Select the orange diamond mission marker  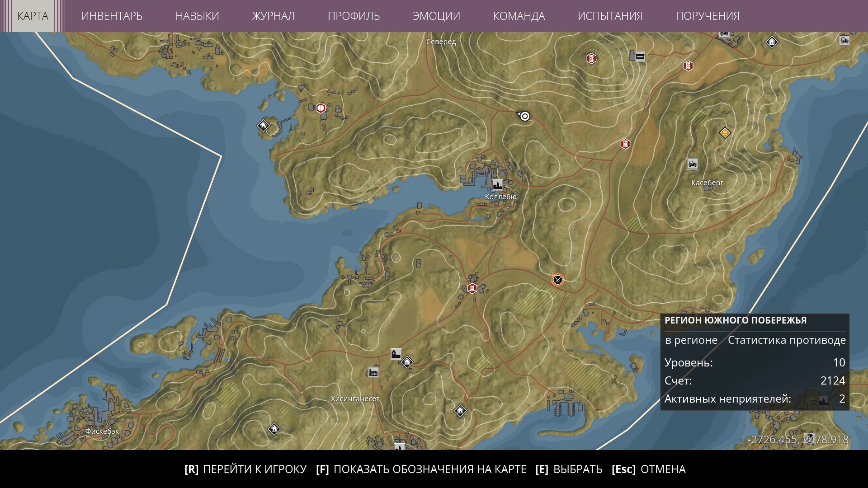[725, 132]
